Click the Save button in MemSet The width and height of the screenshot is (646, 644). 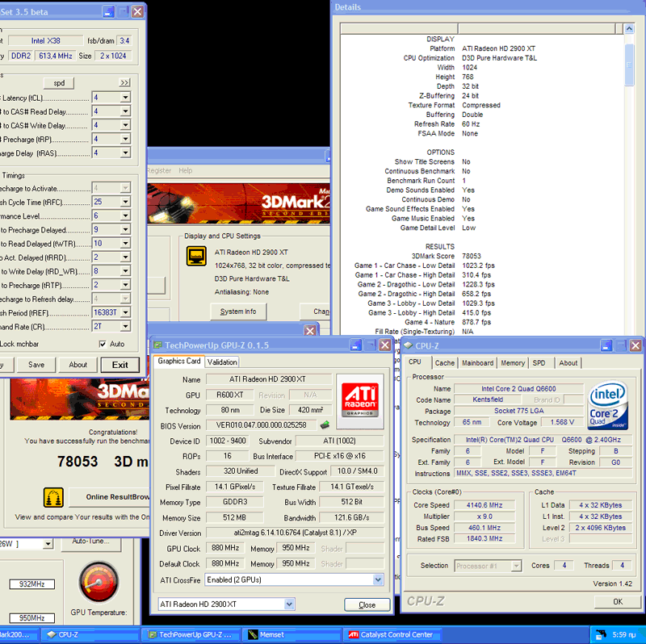pyautogui.click(x=36, y=365)
